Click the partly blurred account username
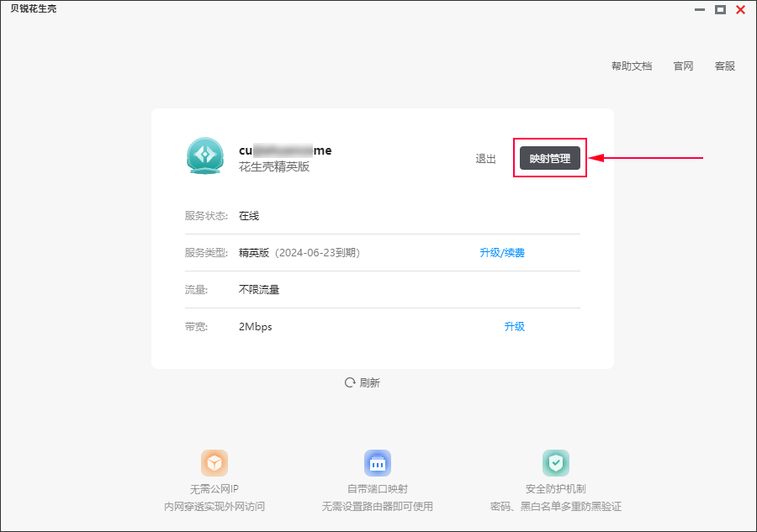 click(285, 150)
